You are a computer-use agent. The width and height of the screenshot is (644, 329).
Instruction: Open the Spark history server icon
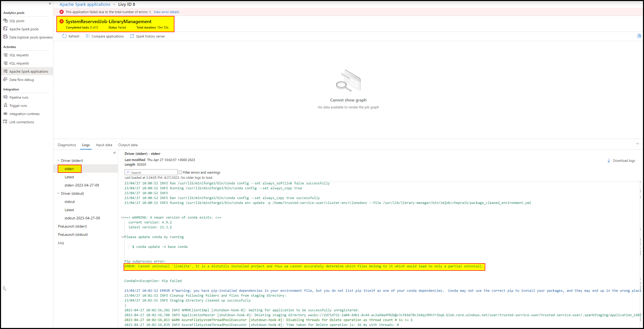point(132,36)
